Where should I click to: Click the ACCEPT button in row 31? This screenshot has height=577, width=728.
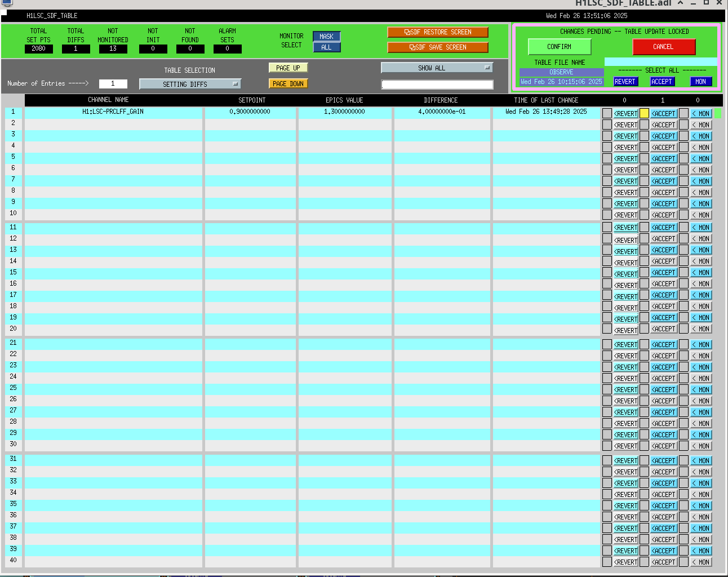coord(664,460)
